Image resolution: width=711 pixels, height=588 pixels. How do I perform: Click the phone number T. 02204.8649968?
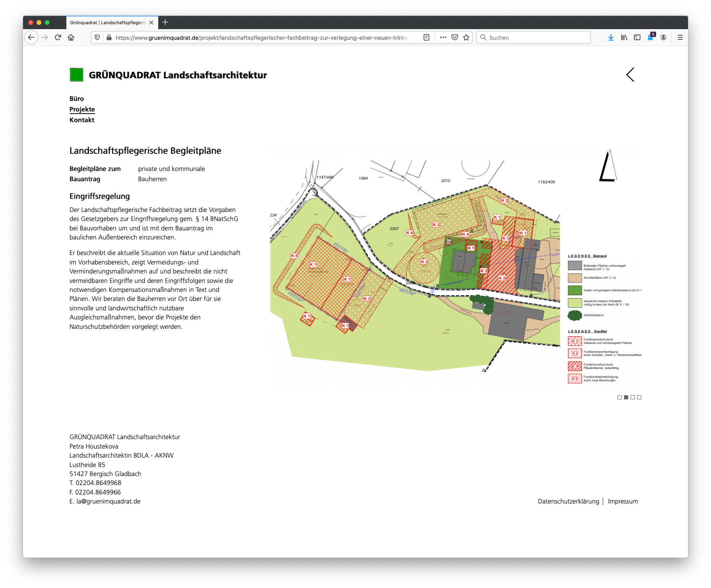(x=95, y=483)
